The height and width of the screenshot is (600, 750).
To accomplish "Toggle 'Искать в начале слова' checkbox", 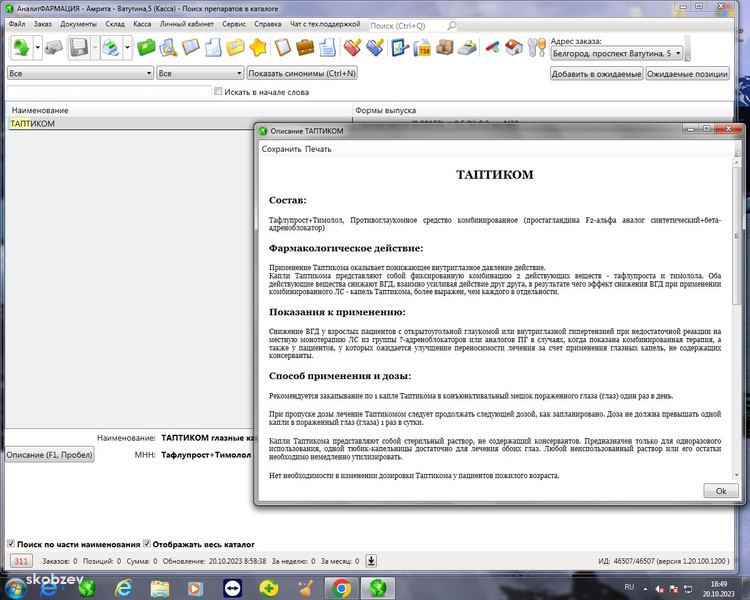I will (219, 92).
